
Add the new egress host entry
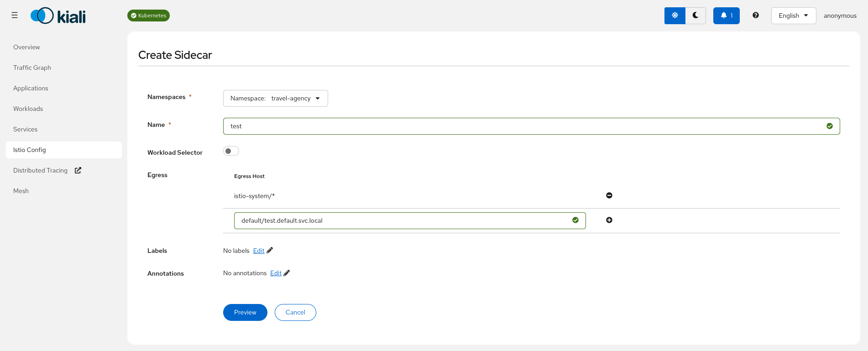click(x=609, y=220)
